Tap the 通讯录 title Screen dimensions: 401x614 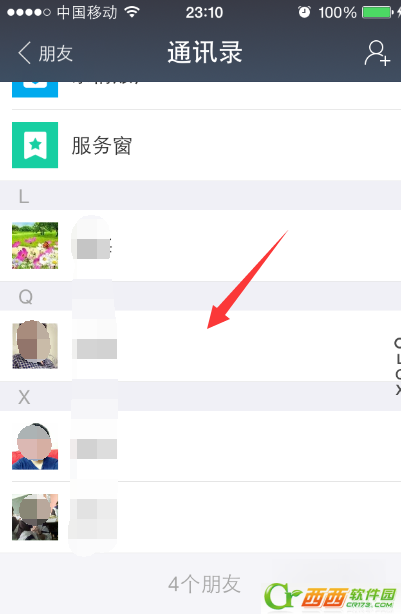205,52
